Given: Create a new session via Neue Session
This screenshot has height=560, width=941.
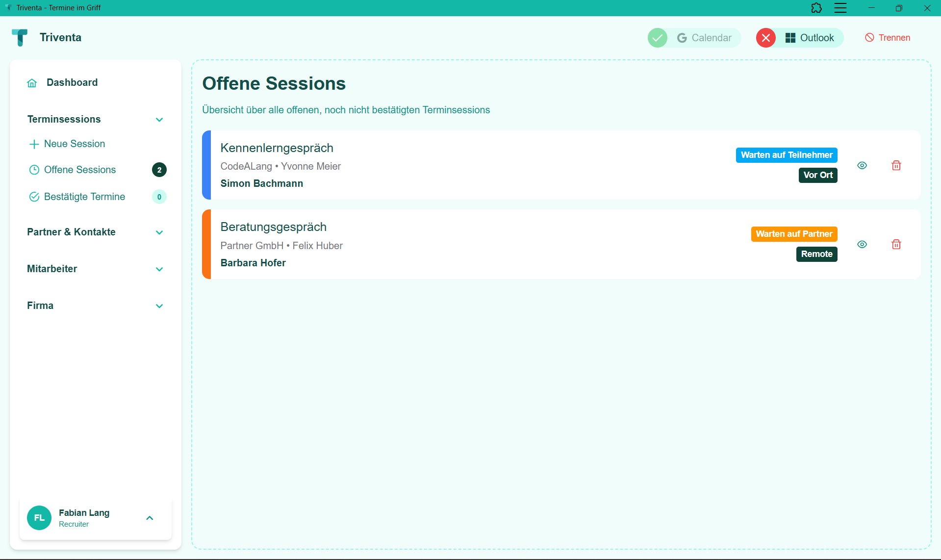Looking at the screenshot, I should (x=74, y=144).
